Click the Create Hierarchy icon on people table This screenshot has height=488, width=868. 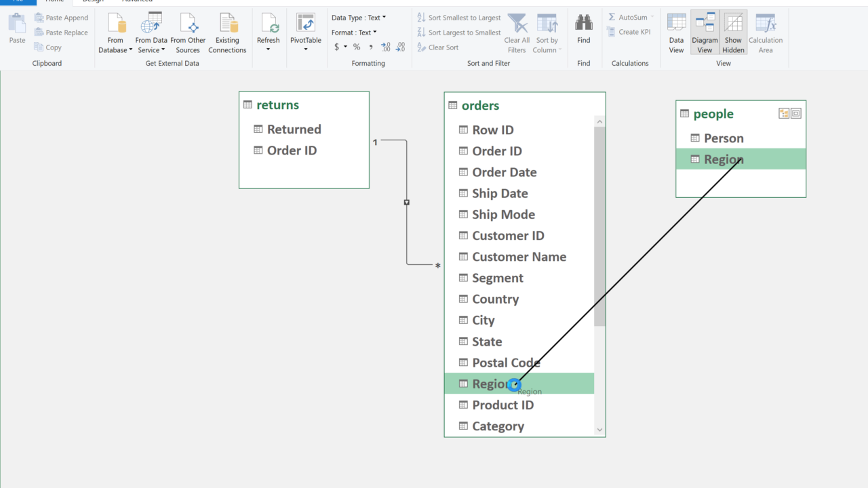pyautogui.click(x=784, y=114)
